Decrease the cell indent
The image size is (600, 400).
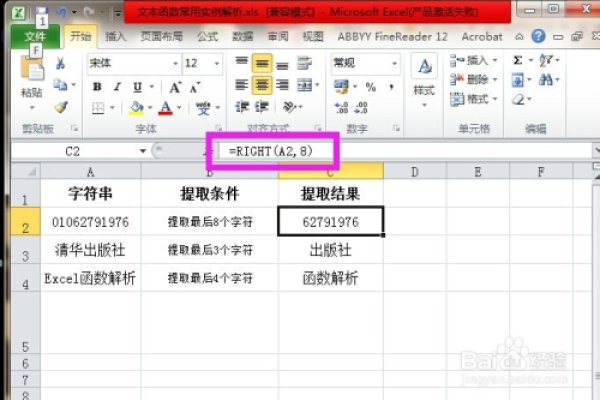(242, 107)
